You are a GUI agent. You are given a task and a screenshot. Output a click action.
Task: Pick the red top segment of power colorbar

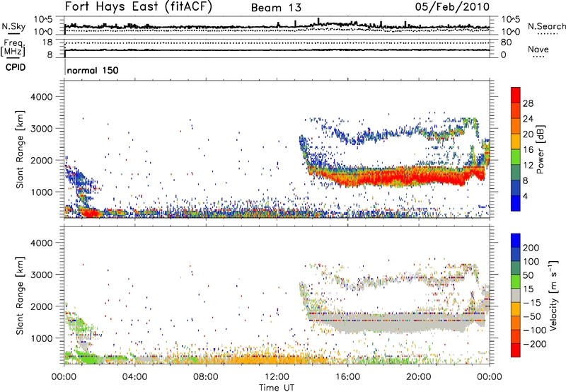[x=516, y=95]
